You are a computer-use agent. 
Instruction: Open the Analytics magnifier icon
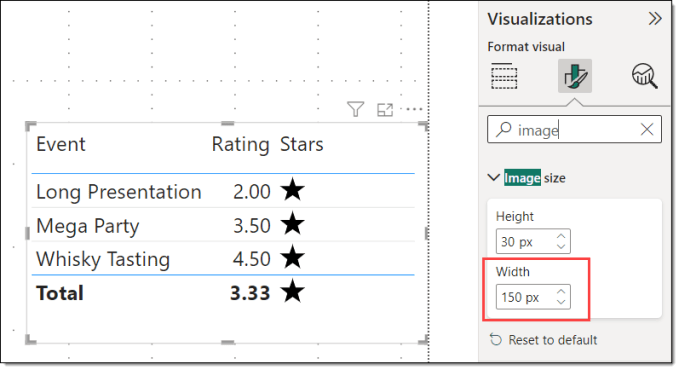click(x=645, y=76)
